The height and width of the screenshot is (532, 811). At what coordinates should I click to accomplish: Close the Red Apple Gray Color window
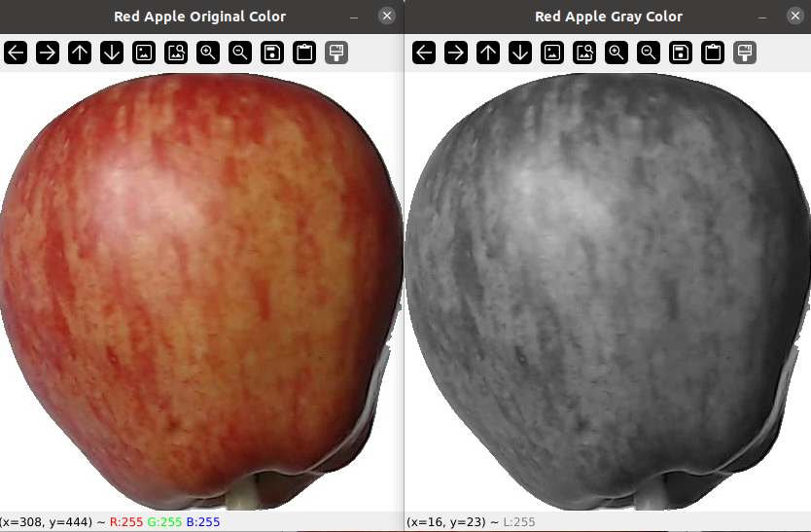tap(795, 16)
